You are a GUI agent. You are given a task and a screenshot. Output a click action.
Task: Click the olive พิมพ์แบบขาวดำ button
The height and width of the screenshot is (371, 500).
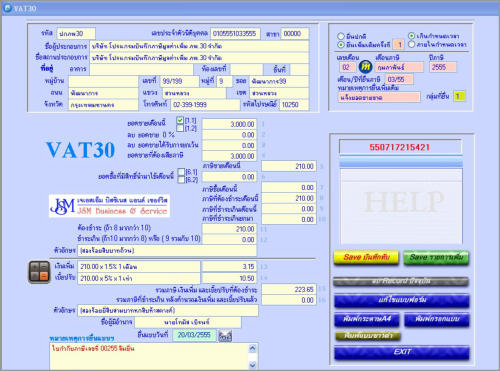click(368, 335)
